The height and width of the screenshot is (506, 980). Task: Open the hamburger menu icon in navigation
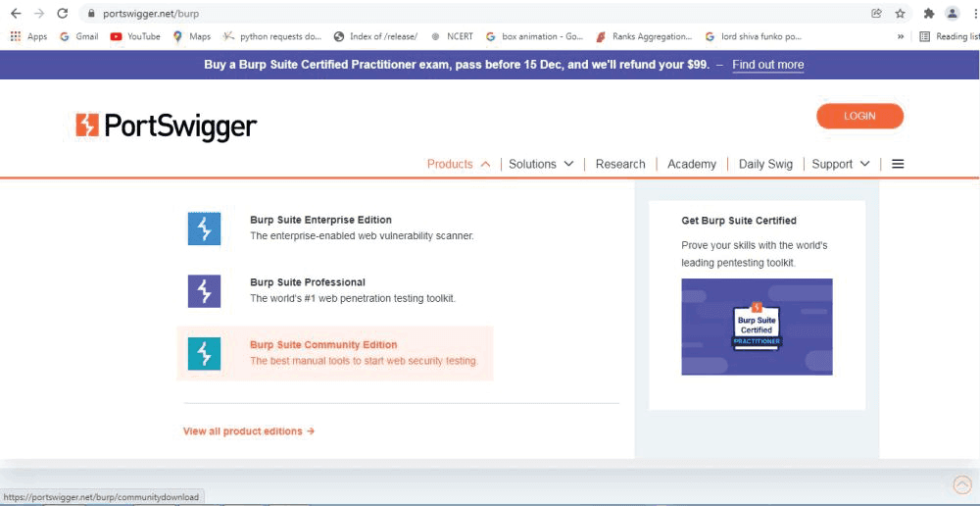tap(898, 164)
